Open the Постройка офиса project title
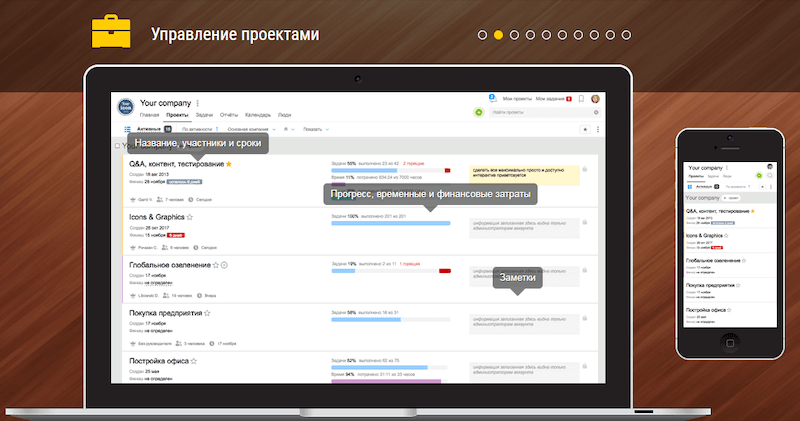800x421 pixels. 159,360
